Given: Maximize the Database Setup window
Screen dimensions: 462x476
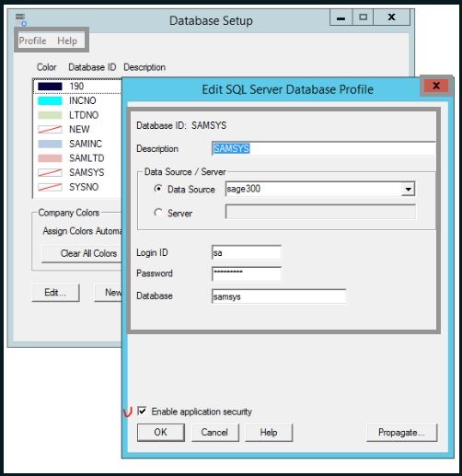Looking at the screenshot, I should tap(363, 17).
